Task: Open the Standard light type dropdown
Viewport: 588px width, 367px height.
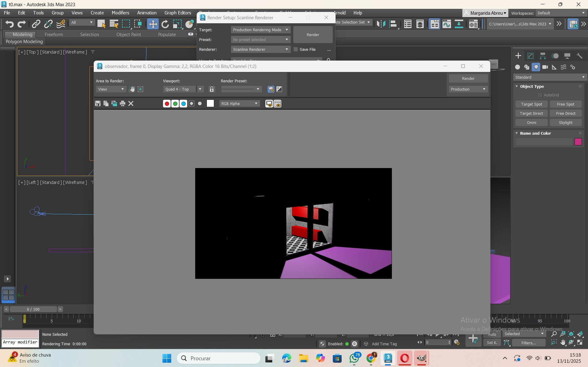Action: 550,77
